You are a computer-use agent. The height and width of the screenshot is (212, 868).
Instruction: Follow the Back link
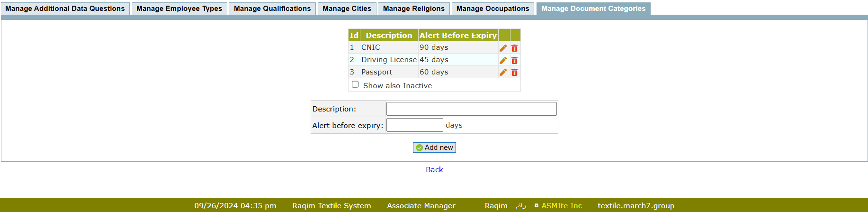click(x=434, y=170)
